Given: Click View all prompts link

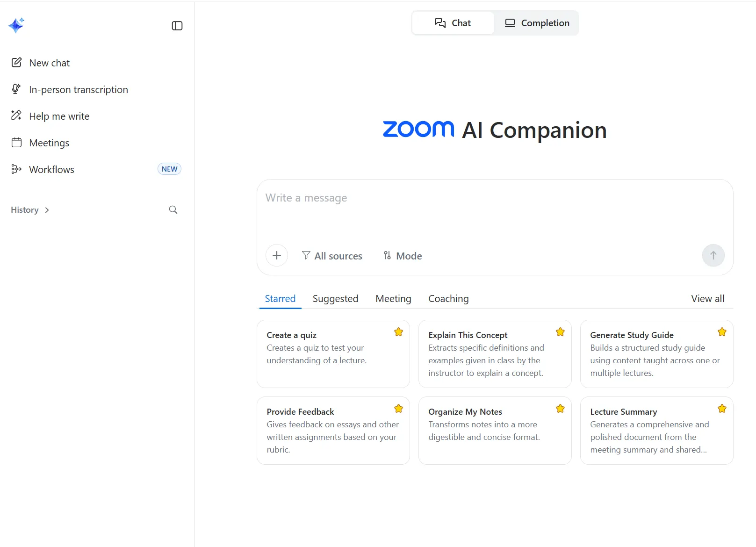Looking at the screenshot, I should [x=707, y=299].
